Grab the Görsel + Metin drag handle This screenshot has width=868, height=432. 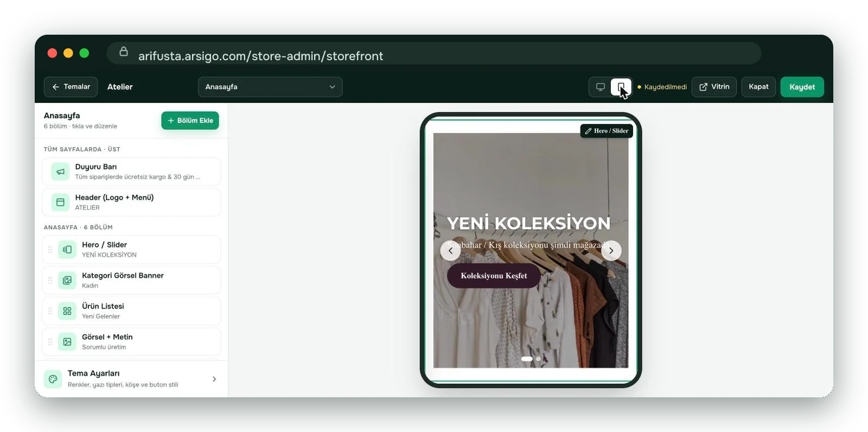[50, 342]
